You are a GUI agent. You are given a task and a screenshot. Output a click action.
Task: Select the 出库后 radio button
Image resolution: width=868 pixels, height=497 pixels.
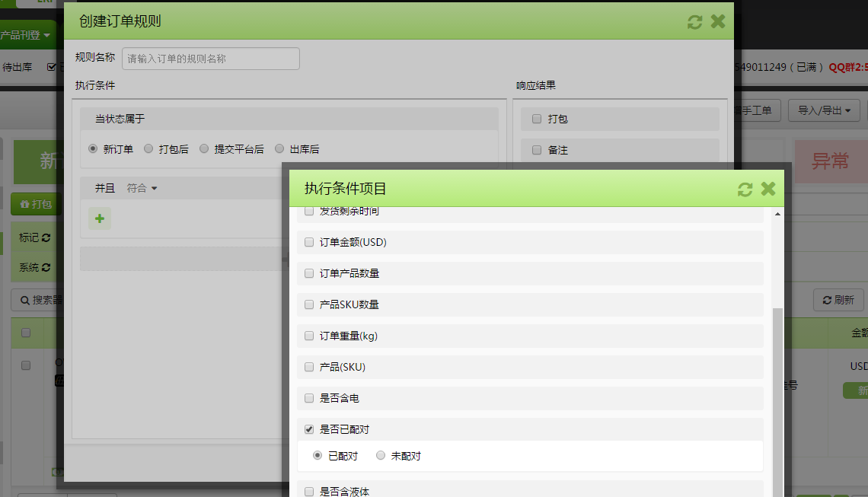[279, 148]
